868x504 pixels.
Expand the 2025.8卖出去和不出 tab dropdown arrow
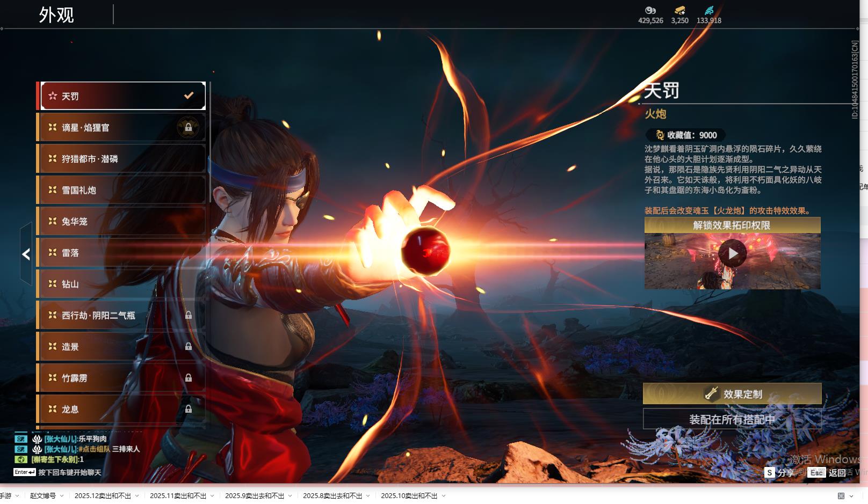(368, 496)
